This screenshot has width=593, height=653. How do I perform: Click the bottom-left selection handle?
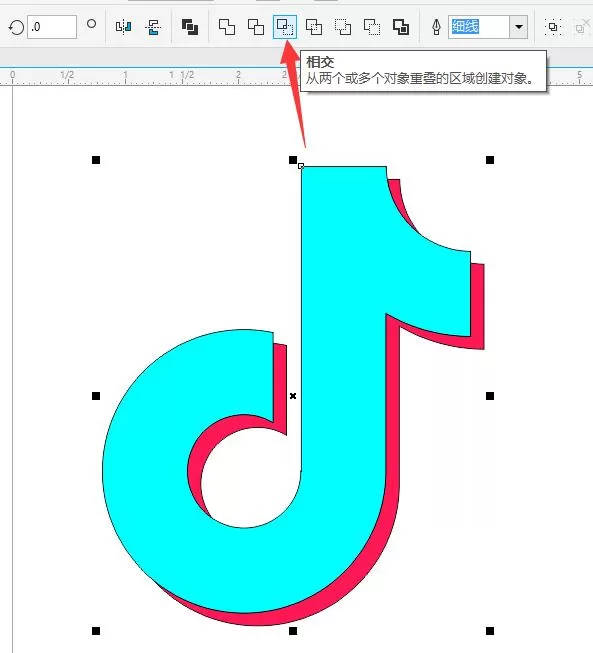point(96,631)
